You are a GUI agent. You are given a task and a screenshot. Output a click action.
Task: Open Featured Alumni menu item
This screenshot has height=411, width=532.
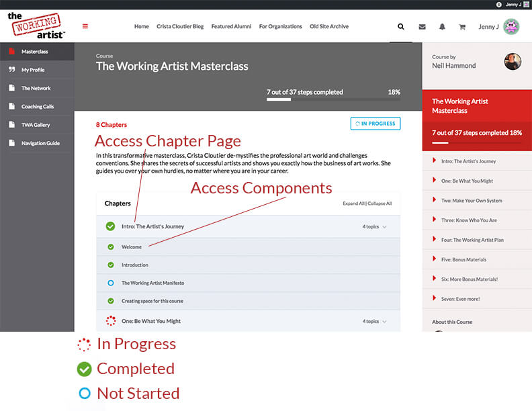(231, 27)
